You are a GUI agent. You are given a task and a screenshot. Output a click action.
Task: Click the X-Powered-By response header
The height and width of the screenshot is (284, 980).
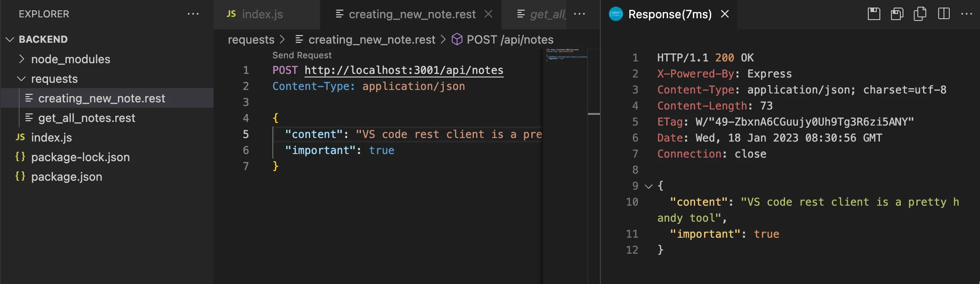coord(725,74)
